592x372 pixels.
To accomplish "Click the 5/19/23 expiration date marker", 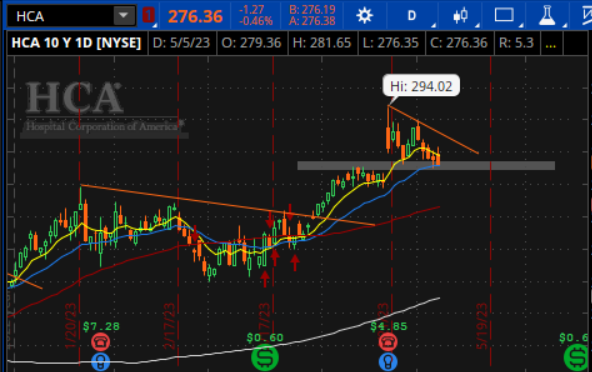I will point(482,326).
